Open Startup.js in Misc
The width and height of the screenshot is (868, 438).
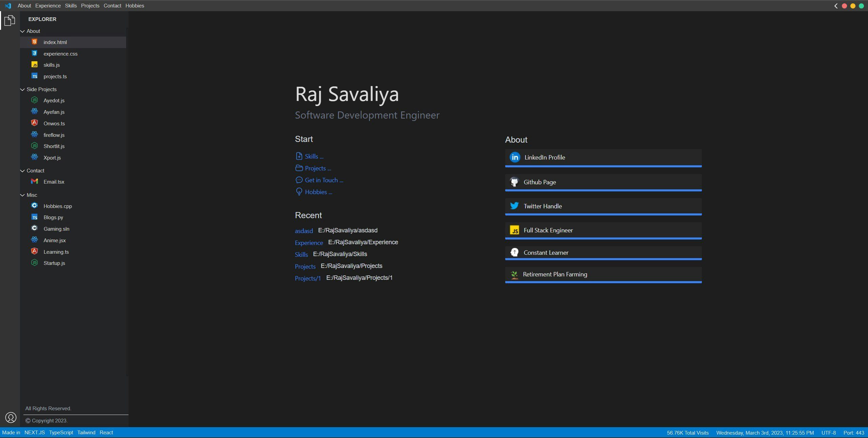(x=54, y=263)
